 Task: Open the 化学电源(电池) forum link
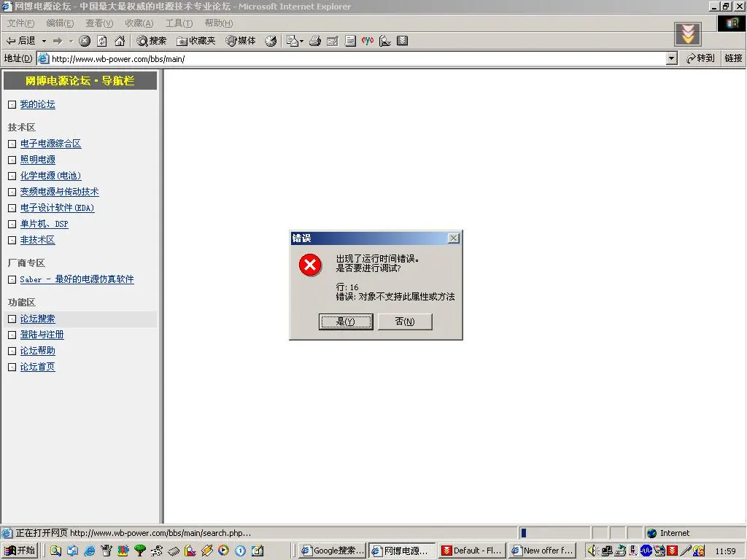pyautogui.click(x=50, y=176)
